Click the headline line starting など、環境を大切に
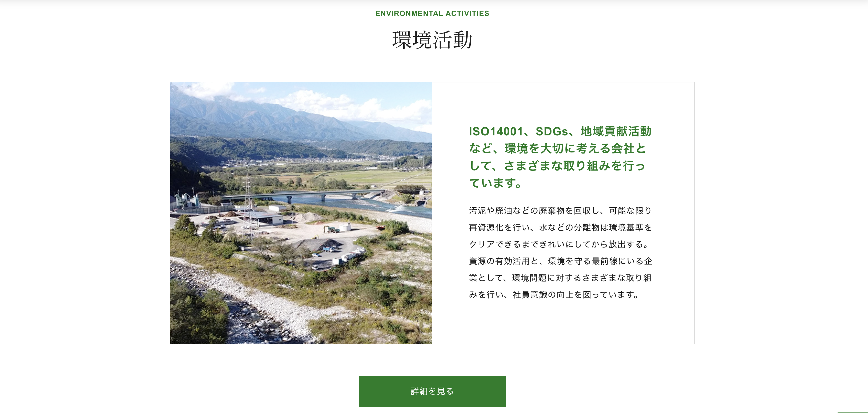868x413 pixels. pos(557,148)
